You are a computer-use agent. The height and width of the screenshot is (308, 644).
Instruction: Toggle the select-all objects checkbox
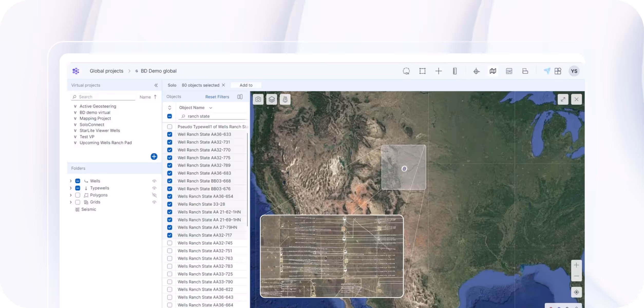coord(170,116)
